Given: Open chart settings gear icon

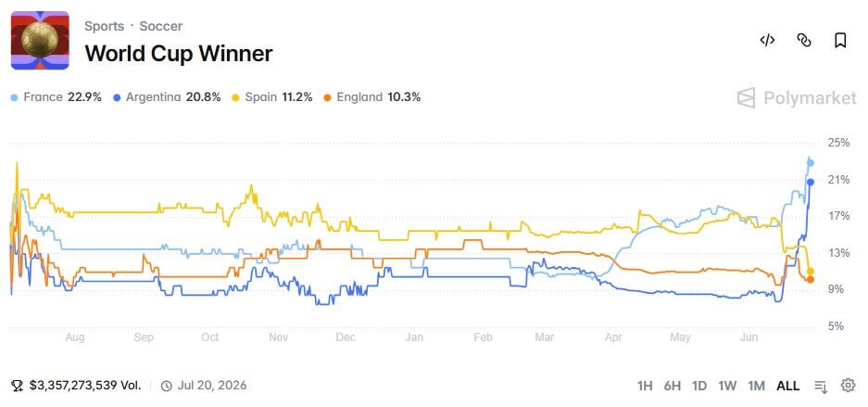Looking at the screenshot, I should coord(848,386).
